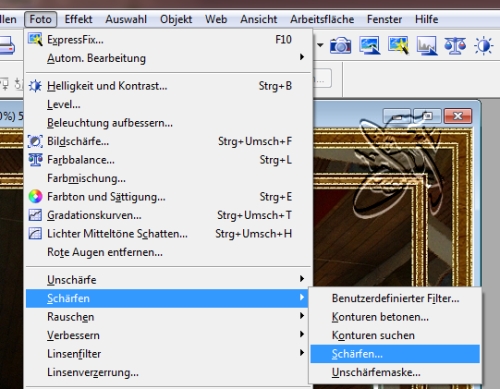The image size is (500, 389).
Task: Click the sun brightness toolbar icon
Action: point(484,46)
